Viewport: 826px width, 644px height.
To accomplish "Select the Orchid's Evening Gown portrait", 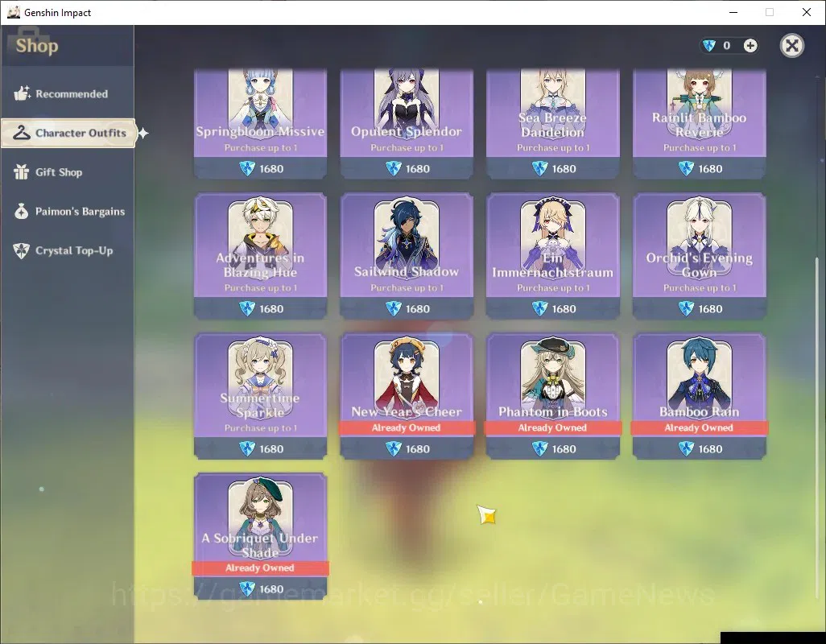I will (x=699, y=237).
